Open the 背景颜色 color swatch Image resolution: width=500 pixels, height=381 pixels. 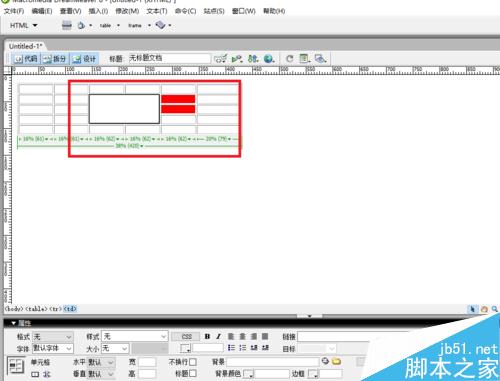248,374
